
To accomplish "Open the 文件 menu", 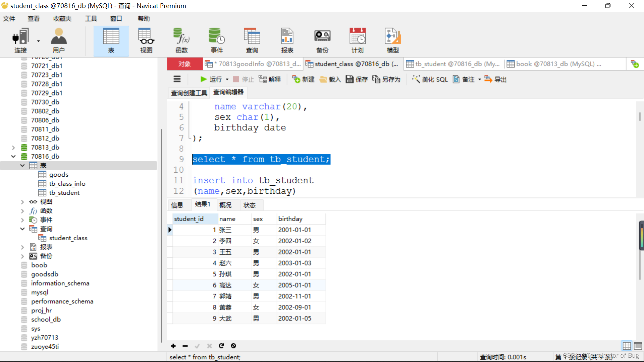I will [x=9, y=18].
